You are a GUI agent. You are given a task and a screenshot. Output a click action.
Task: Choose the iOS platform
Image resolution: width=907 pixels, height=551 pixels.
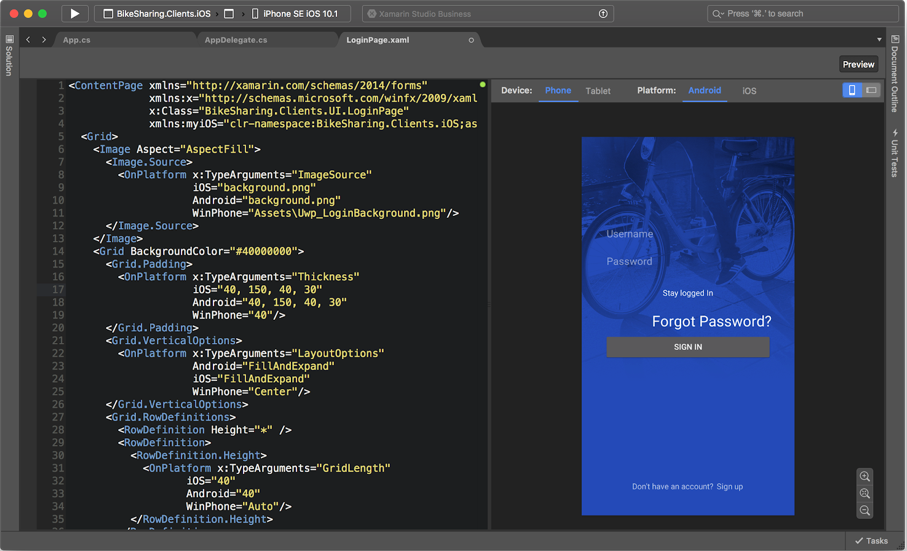tap(749, 91)
